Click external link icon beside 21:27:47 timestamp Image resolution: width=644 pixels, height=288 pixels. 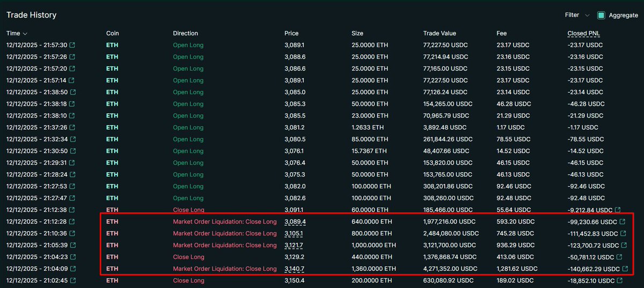click(72, 198)
